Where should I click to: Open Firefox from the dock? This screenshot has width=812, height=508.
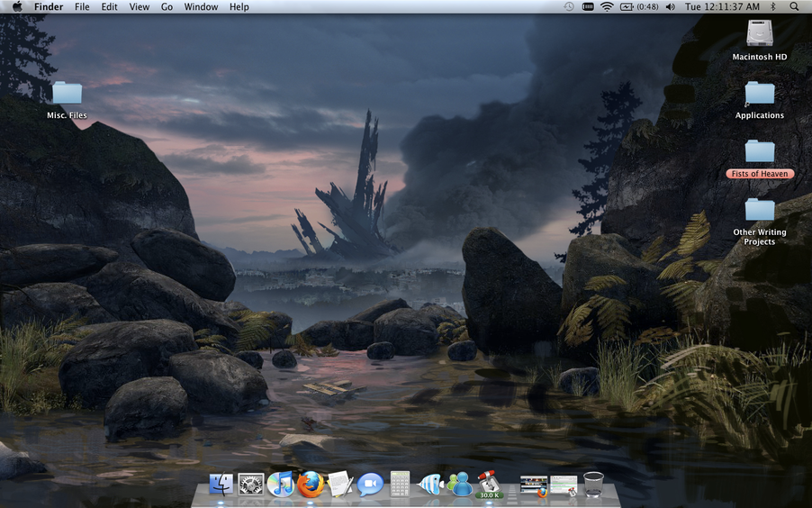coord(311,485)
